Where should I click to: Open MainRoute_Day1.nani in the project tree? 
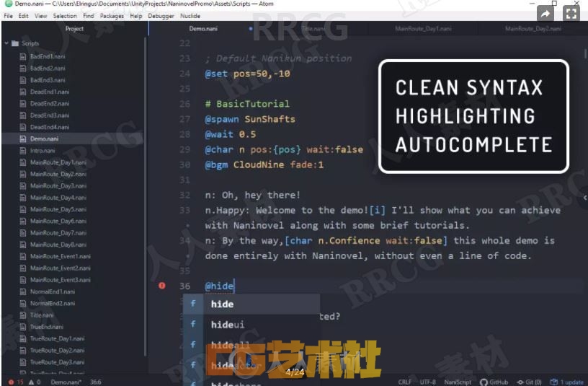click(x=58, y=162)
